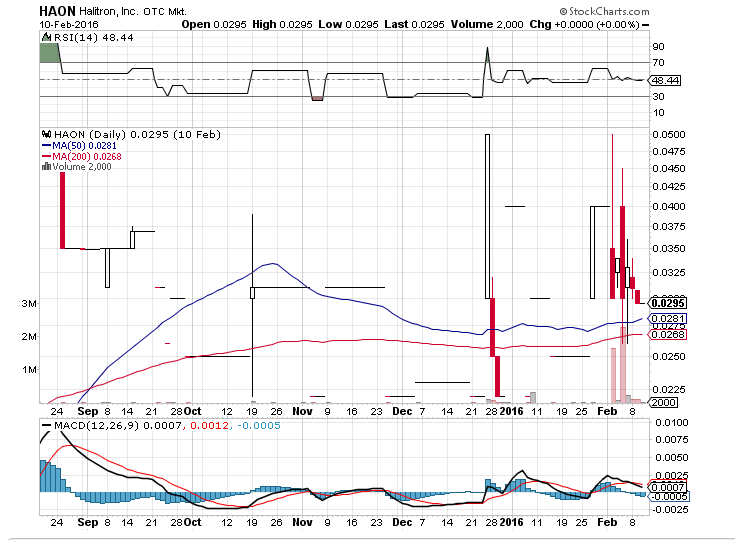735x540 pixels.
Task: Click the MA(200) 0.0268 legend text
Action: tap(87, 157)
